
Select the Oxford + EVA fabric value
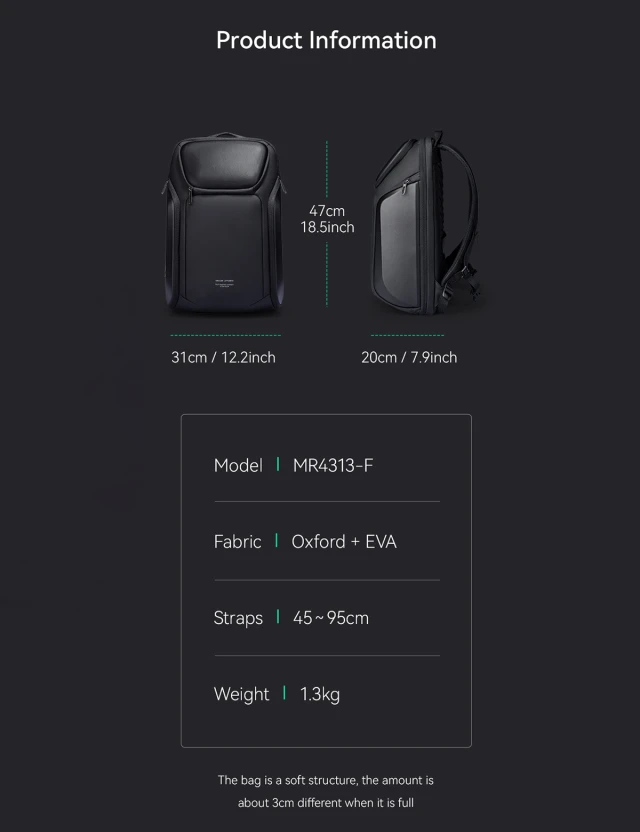click(344, 542)
